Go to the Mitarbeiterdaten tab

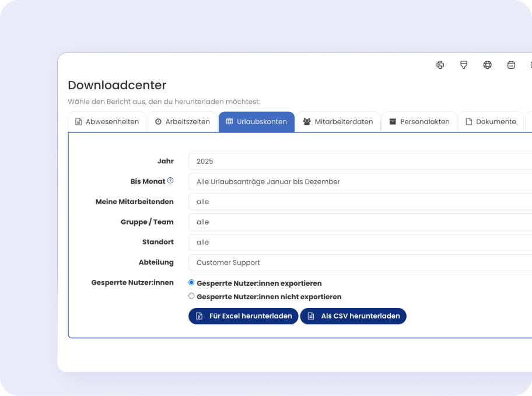[x=338, y=121]
